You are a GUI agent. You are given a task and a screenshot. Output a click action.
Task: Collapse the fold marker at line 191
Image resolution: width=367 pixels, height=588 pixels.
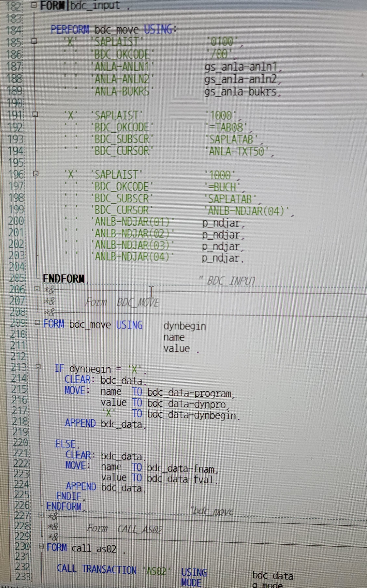click(x=35, y=114)
